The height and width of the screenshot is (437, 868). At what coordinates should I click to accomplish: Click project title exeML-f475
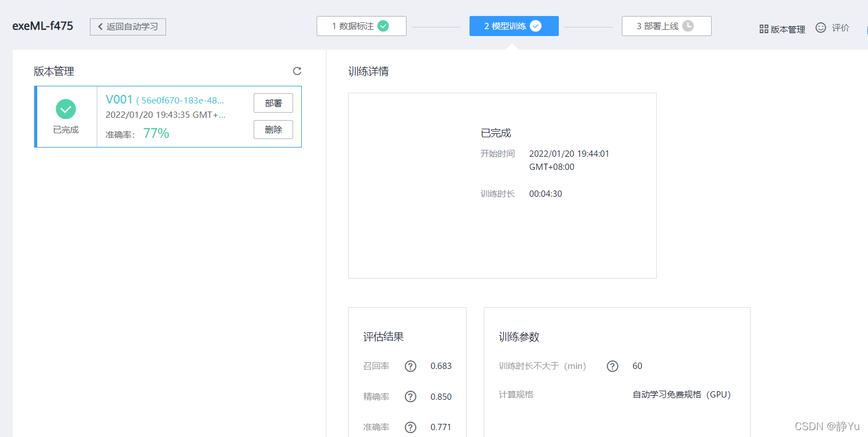[42, 26]
